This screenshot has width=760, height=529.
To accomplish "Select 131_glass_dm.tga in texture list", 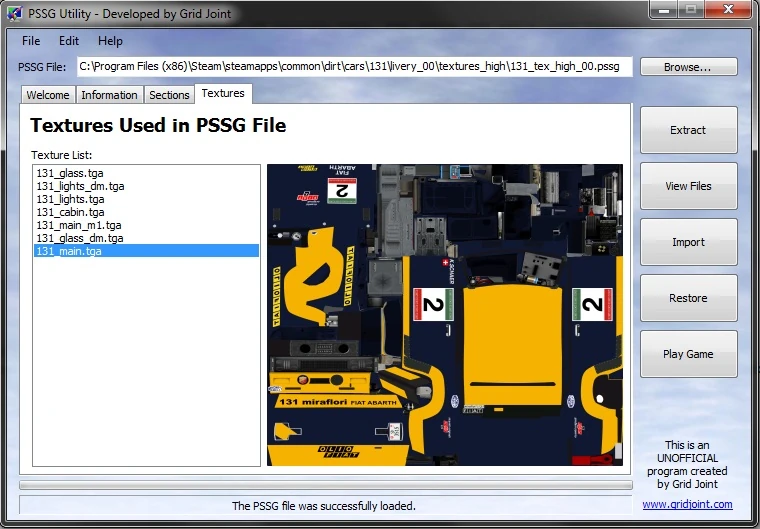I will [146, 238].
